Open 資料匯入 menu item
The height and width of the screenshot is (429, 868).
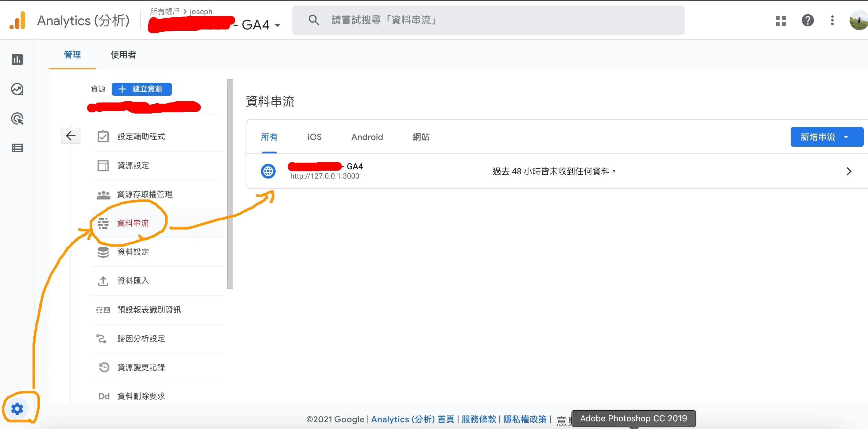[158, 281]
